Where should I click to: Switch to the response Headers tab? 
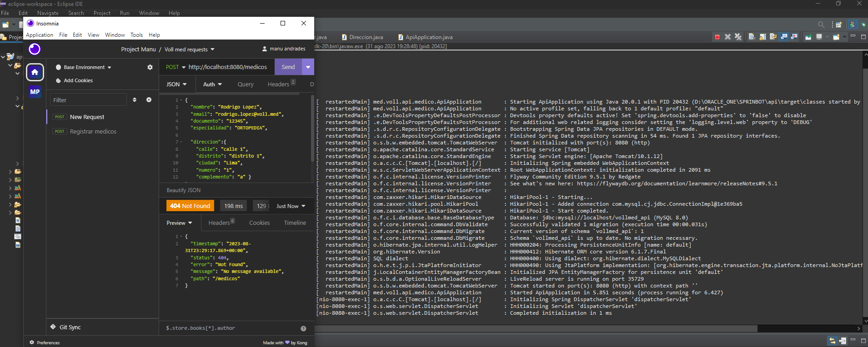pos(221,223)
